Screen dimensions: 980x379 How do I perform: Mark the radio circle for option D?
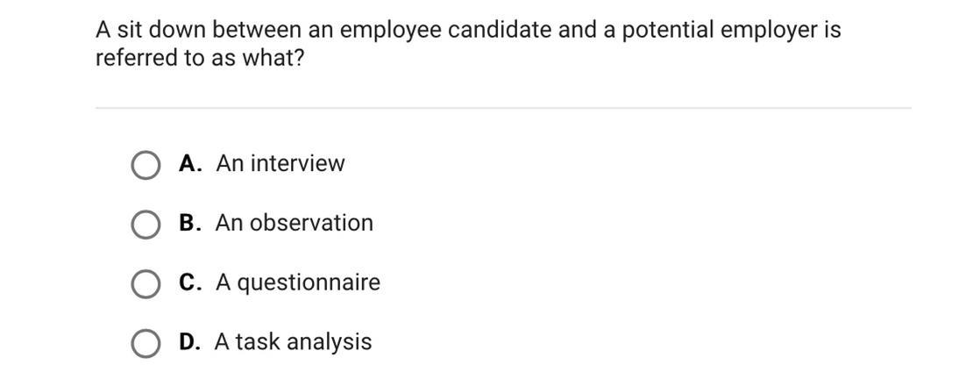(146, 343)
